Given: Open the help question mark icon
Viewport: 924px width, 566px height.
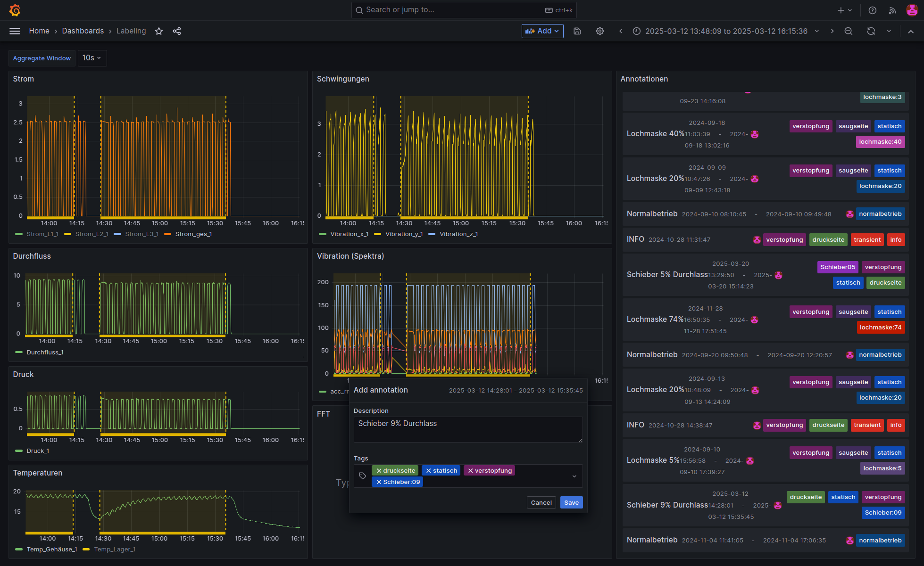Looking at the screenshot, I should click(873, 10).
